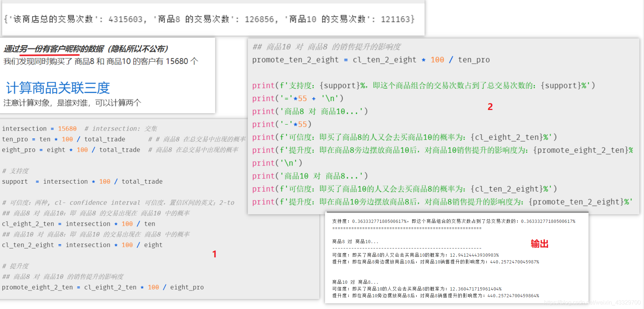The height and width of the screenshot is (309, 644).
Task: Click the output confidence value 12.360471715961404%
Action: point(475,289)
